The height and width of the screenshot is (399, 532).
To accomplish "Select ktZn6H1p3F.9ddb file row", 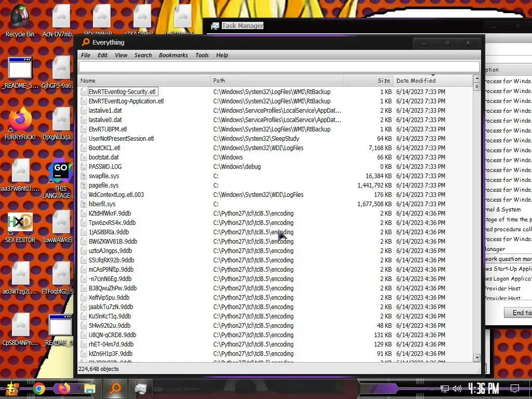I will [275, 353].
